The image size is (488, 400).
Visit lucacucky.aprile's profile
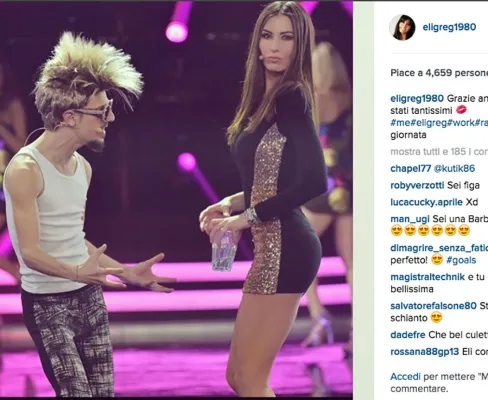(x=426, y=202)
